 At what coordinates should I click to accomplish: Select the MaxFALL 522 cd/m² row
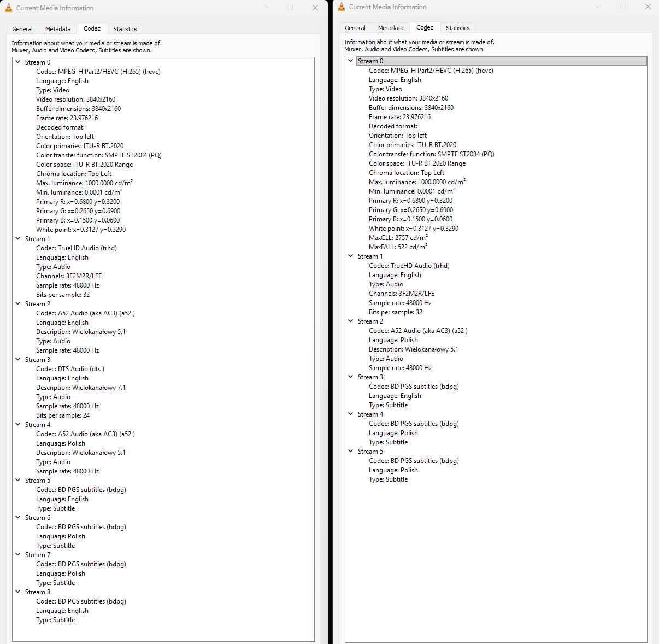click(398, 247)
